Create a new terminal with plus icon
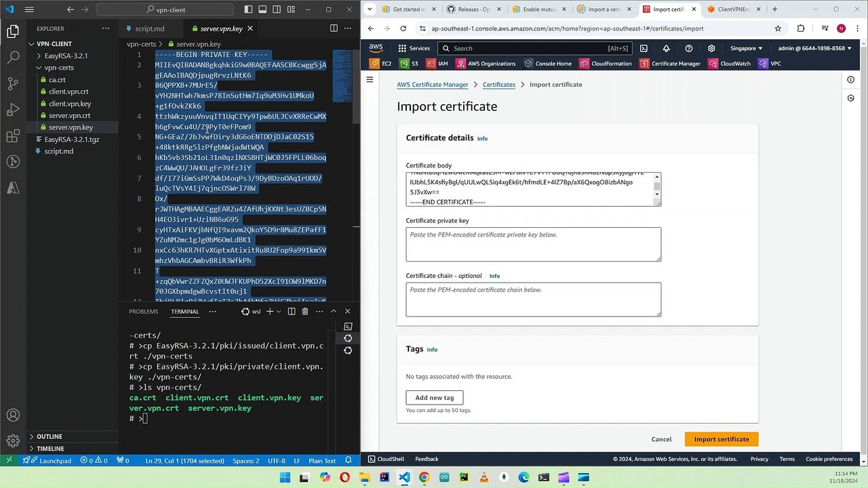This screenshot has width=868, height=488. [x=269, y=311]
